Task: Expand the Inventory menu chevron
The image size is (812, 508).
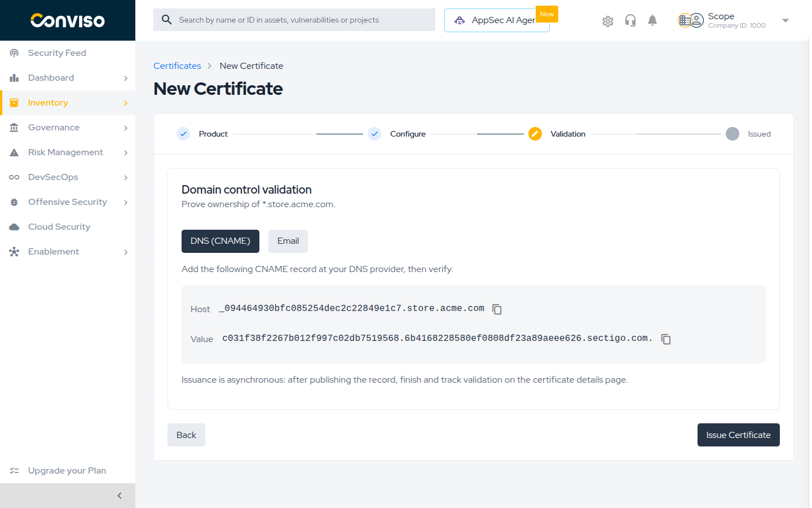Action: pyautogui.click(x=126, y=103)
